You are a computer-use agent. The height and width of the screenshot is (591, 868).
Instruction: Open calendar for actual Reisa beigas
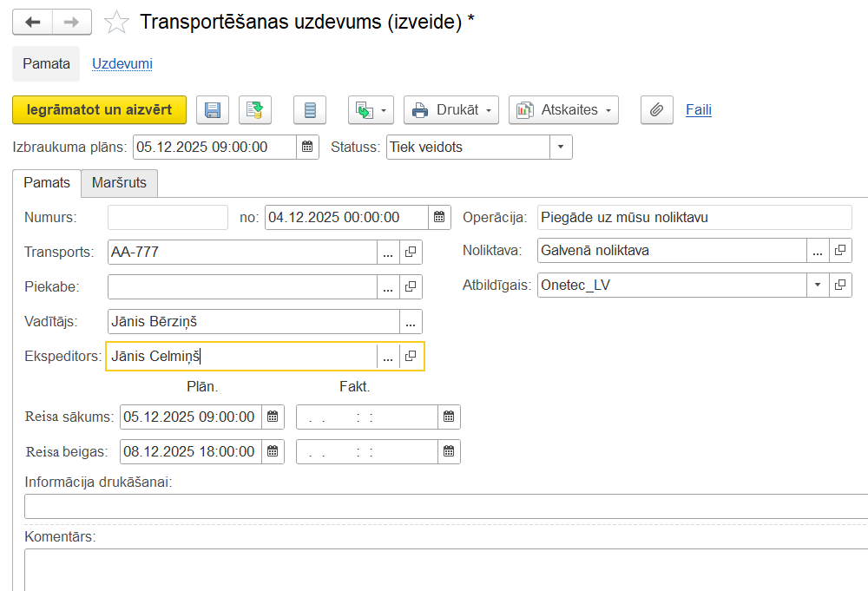[x=449, y=452]
